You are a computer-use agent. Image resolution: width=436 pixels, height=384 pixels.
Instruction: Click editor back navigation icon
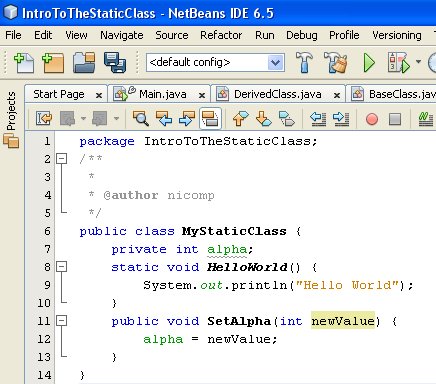tap(68, 118)
